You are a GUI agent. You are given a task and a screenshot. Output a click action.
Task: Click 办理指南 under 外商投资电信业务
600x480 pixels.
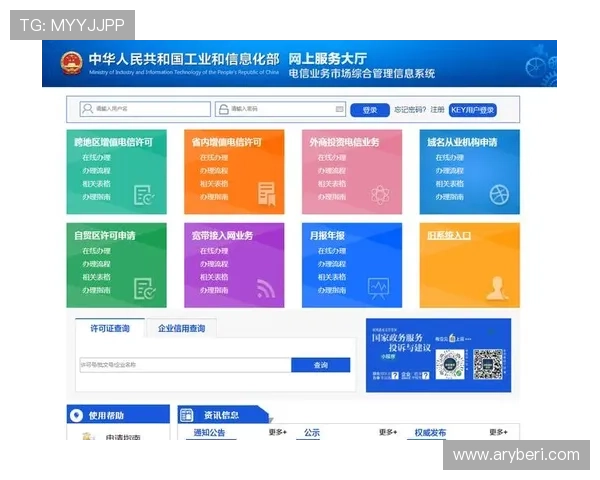click(332, 197)
